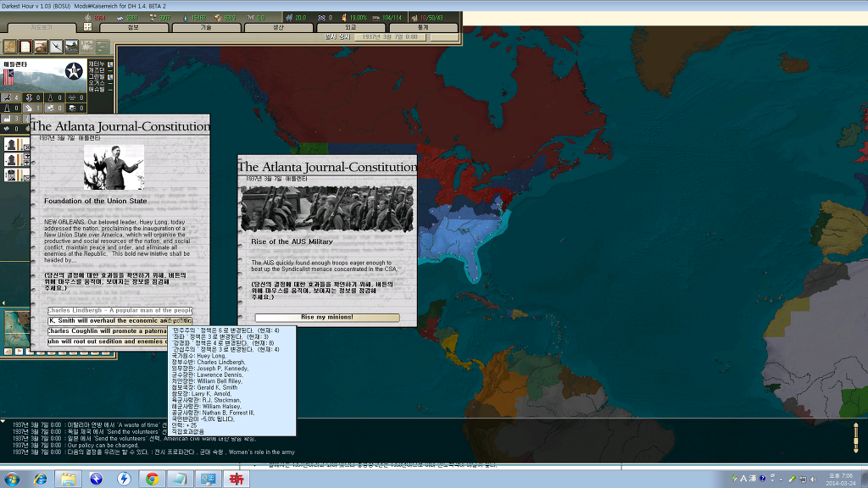Click the metal resource icon in top bar

120,18
